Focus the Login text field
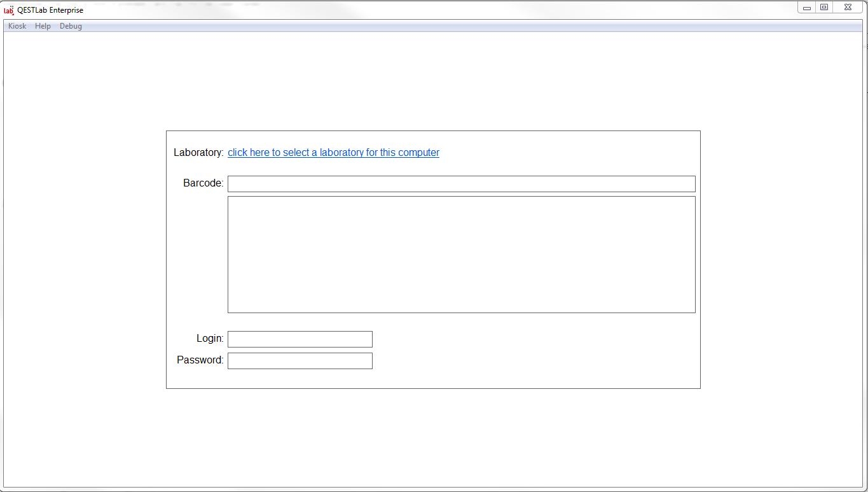Image resolution: width=868 pixels, height=492 pixels. (x=300, y=339)
